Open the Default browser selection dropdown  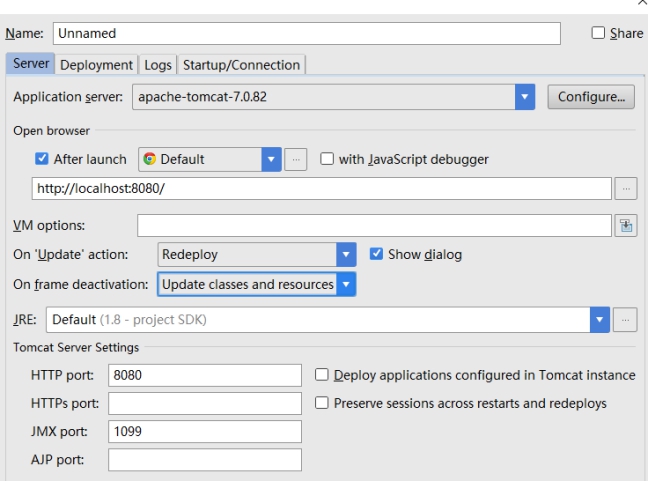[271, 159]
